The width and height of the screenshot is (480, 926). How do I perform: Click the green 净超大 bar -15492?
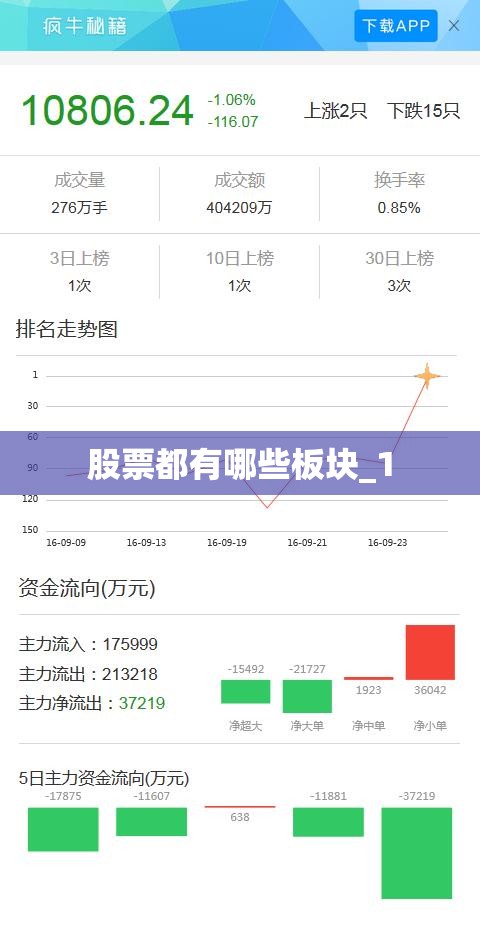click(246, 692)
